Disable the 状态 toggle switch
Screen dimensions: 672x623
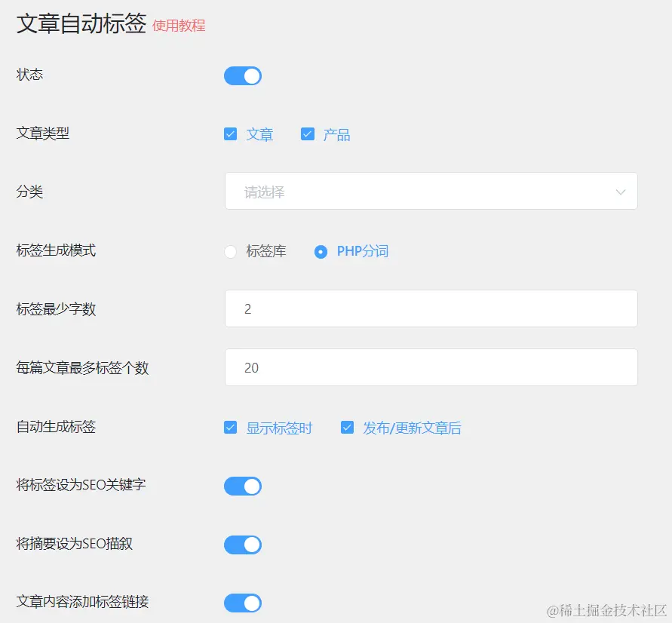[242, 75]
